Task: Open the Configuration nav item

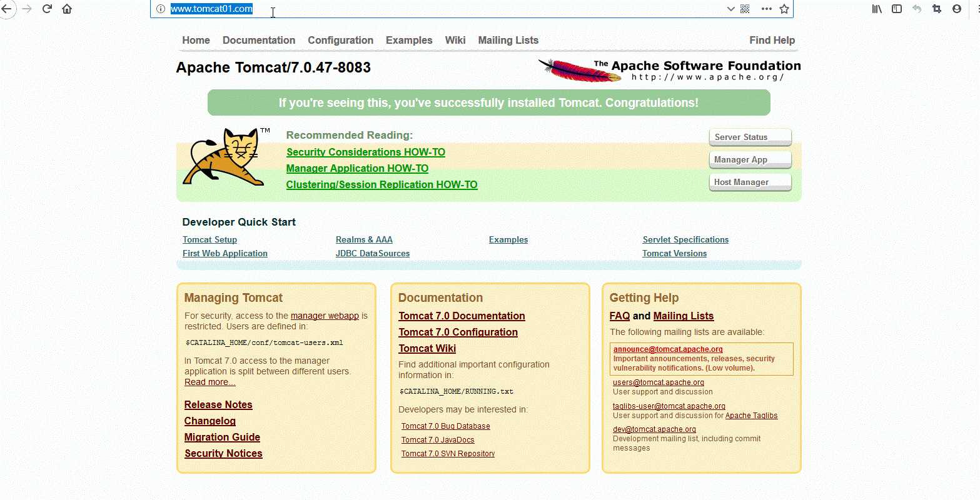Action: point(340,40)
